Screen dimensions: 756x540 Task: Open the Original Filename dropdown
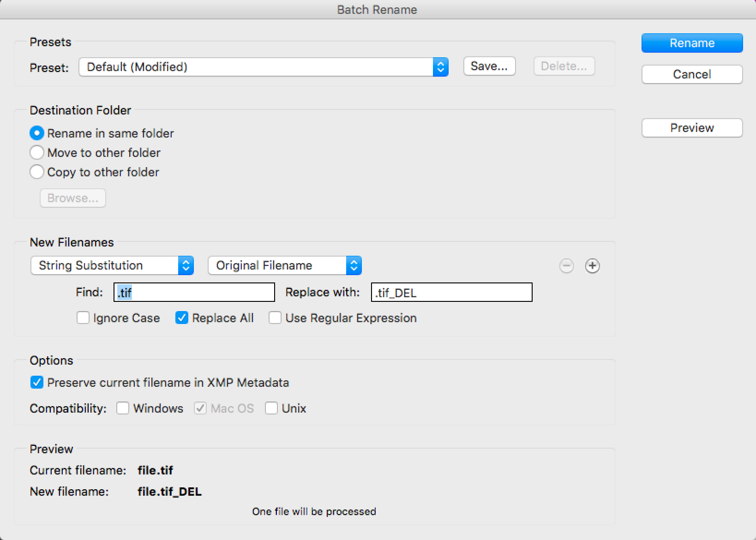[x=277, y=265]
